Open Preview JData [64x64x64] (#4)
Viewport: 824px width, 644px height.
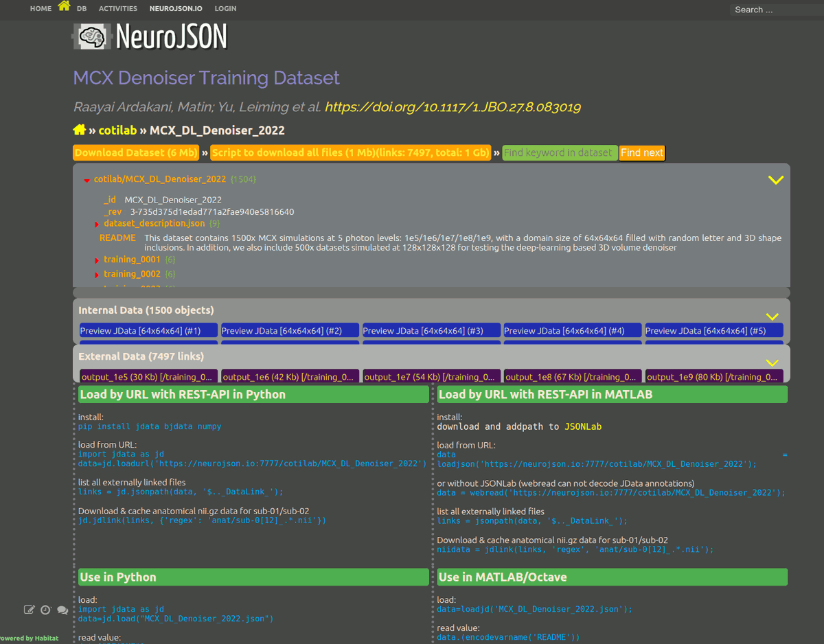tap(573, 330)
